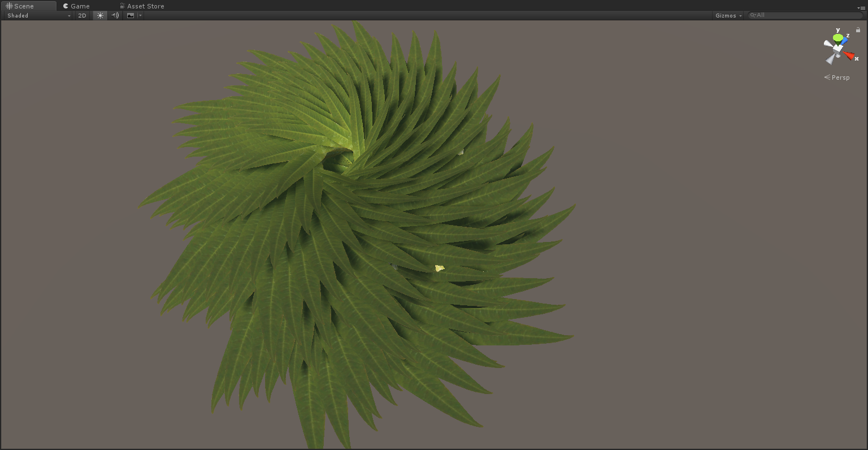Switch the scene view to 2D mode

pyautogui.click(x=82, y=16)
